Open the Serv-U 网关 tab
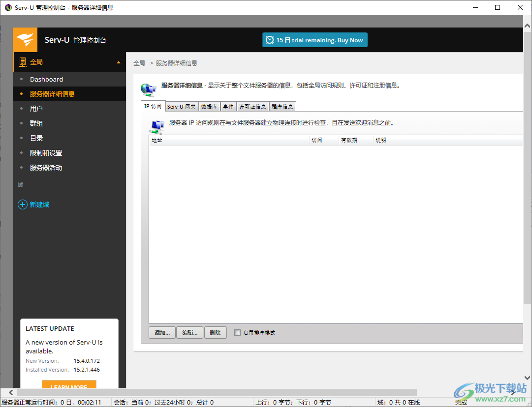Screen dimensions: 532x407 [x=182, y=107]
